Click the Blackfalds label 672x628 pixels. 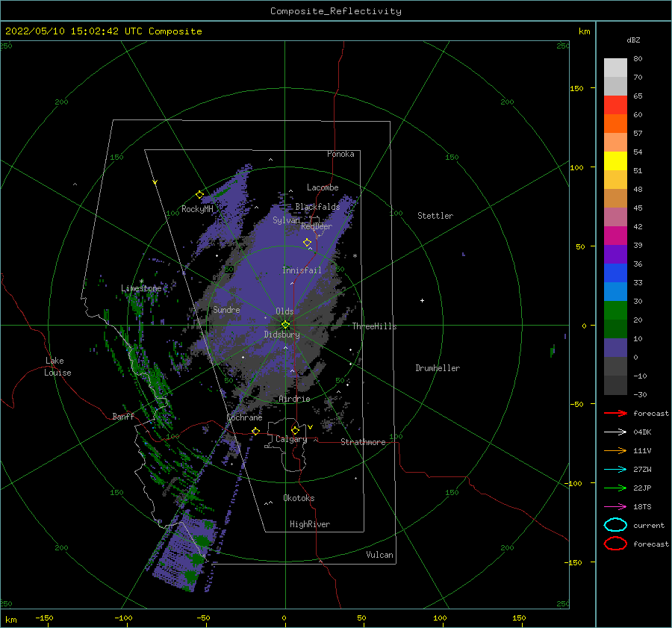pos(317,207)
